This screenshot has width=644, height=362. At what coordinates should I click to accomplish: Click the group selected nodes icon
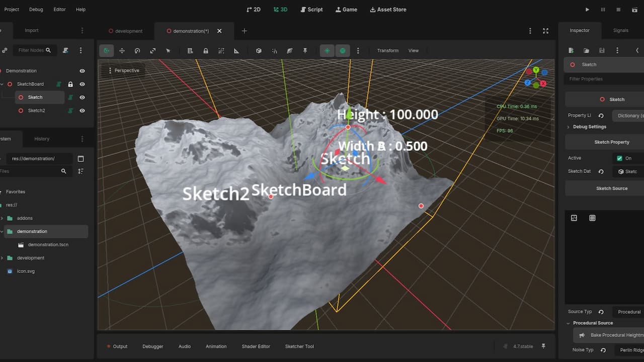[221, 51]
